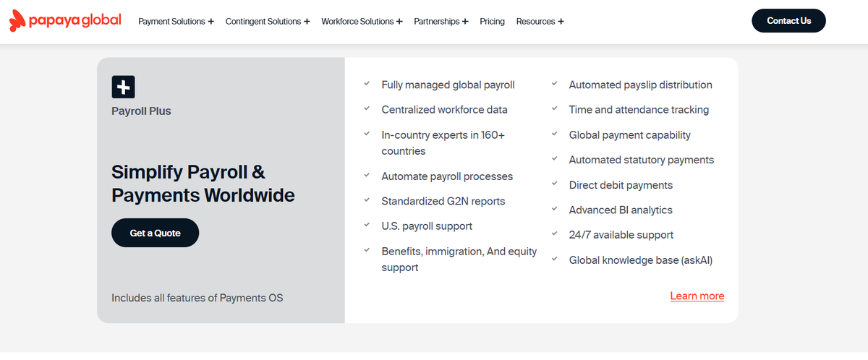Expand the Payment Solutions menu
The image size is (868, 360).
point(176,22)
